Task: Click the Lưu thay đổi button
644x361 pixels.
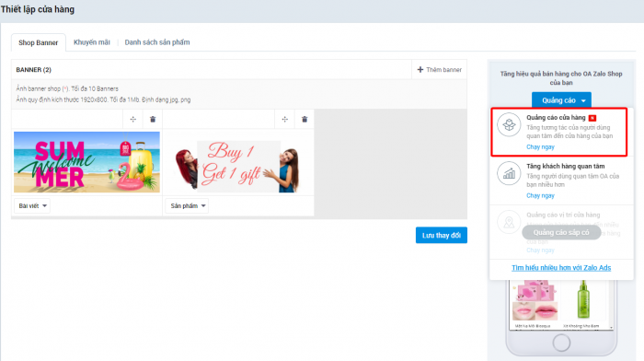Action: [x=442, y=235]
